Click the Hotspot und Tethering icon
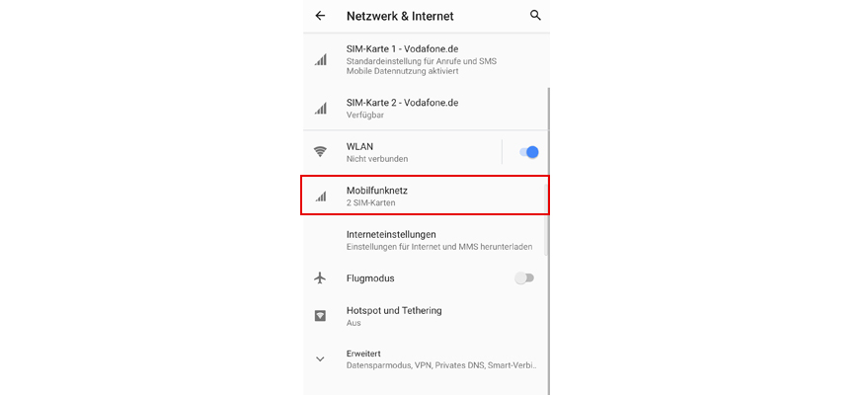This screenshot has height=395, width=868. [x=320, y=316]
